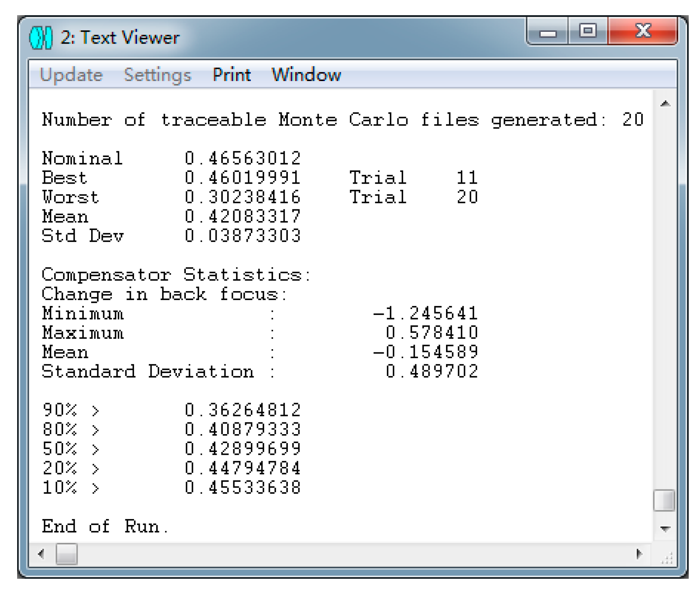The height and width of the screenshot is (592, 700).
Task: Minimize the Text Viewer window
Action: [x=548, y=32]
